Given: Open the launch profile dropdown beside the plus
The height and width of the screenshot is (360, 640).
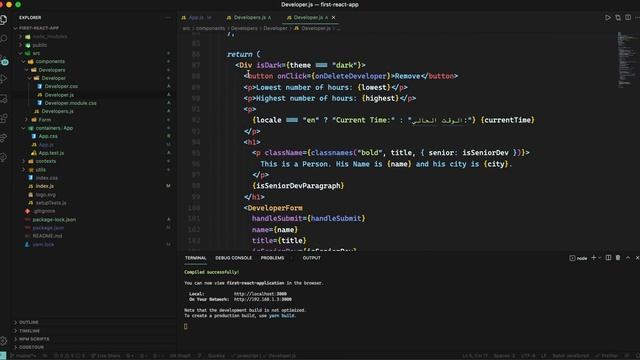Looking at the screenshot, I should click(599, 258).
